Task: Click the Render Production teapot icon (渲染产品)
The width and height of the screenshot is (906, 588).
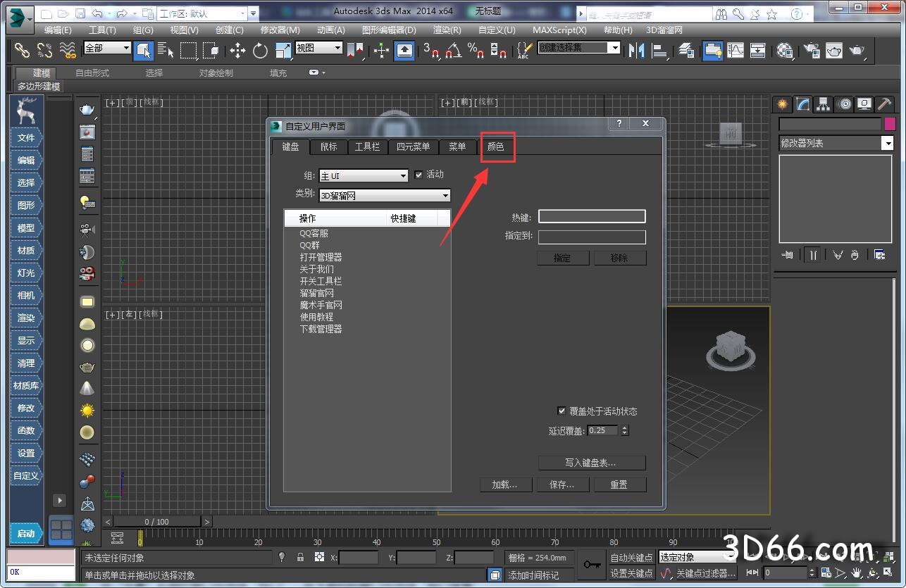Action: point(857,50)
